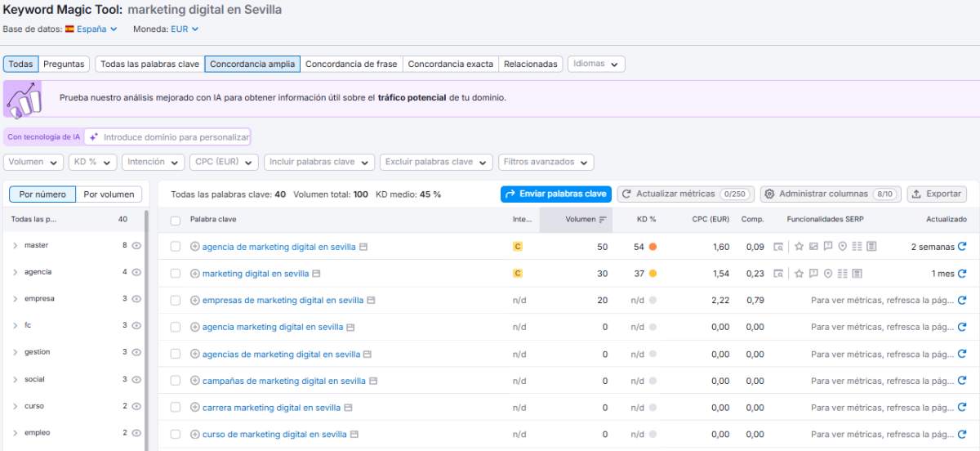Open keyword link agencias de marketing digital en sevilla

tap(281, 355)
